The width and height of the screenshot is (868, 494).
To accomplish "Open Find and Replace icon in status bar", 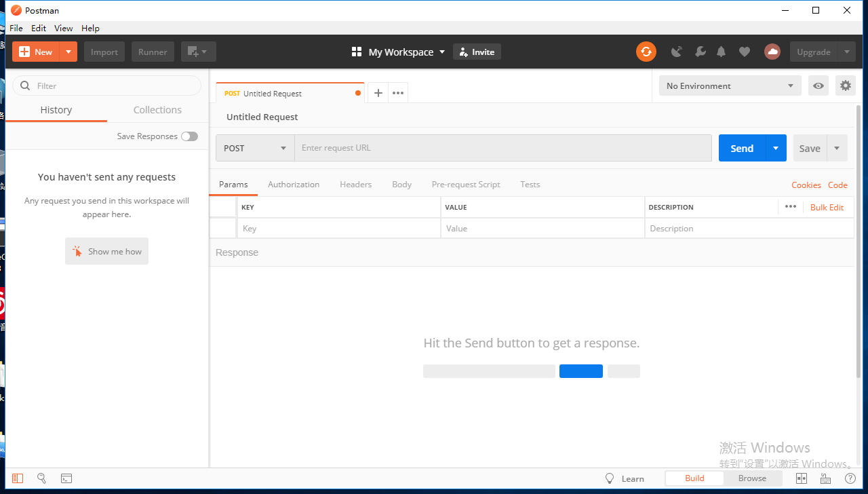I will coord(41,478).
